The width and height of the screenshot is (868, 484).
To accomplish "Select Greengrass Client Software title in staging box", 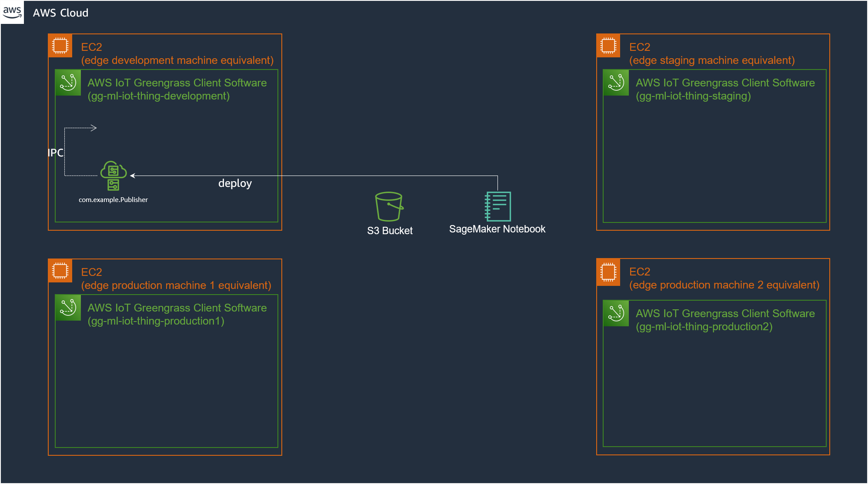I will click(725, 83).
